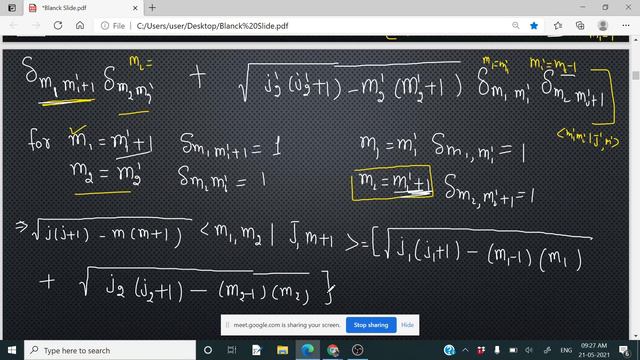Open the zoom magnifier in address bar
Image resolution: width=640 pixels, height=360 pixels.
point(516,26)
